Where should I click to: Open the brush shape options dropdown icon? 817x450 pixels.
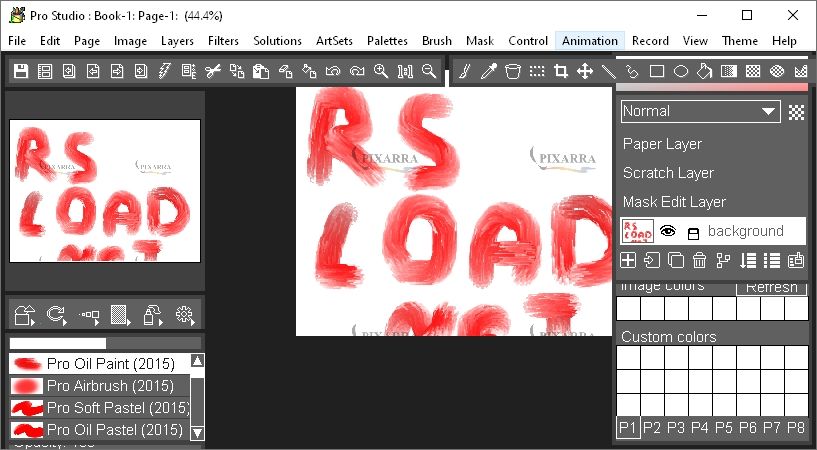[x=24, y=315]
